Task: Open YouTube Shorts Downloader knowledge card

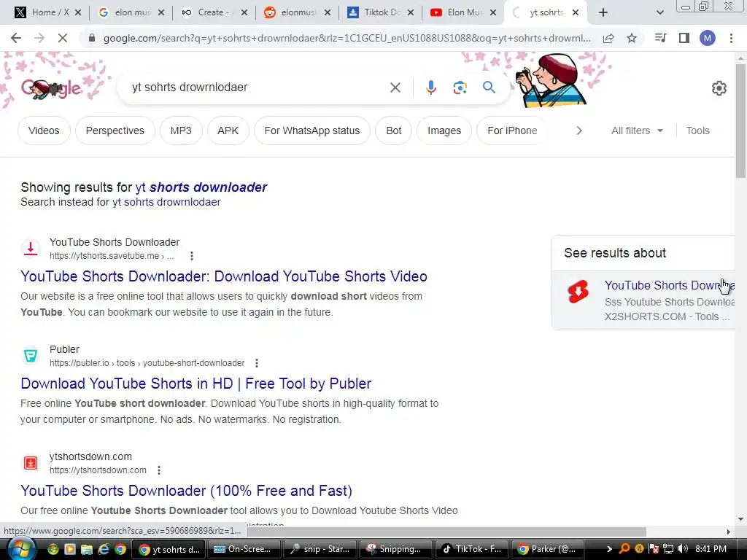Action: 643,300
